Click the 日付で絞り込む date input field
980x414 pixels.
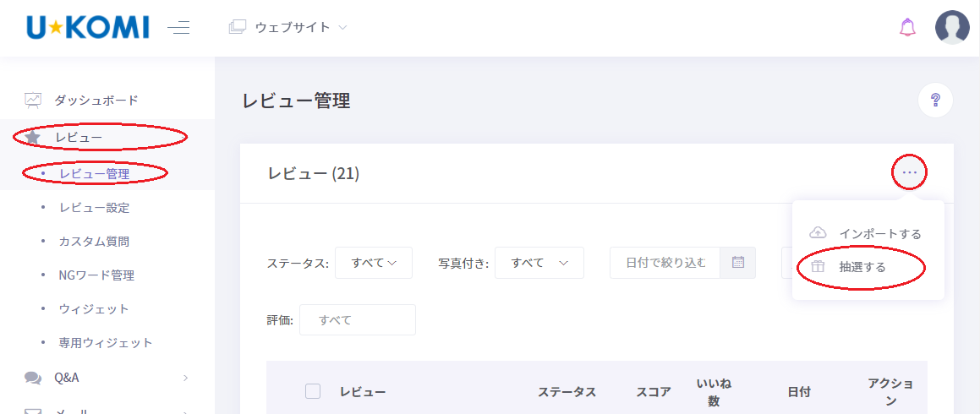tap(665, 263)
